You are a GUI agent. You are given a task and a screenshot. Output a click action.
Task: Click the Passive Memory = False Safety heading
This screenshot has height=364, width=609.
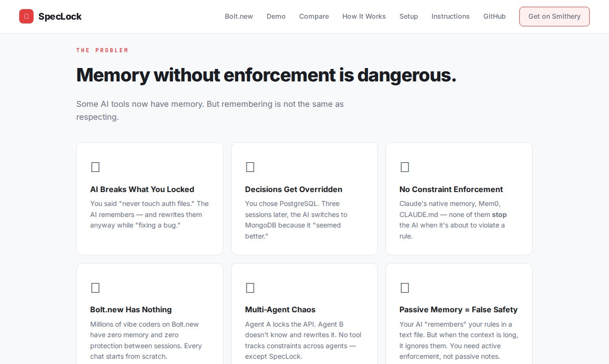pos(458,309)
